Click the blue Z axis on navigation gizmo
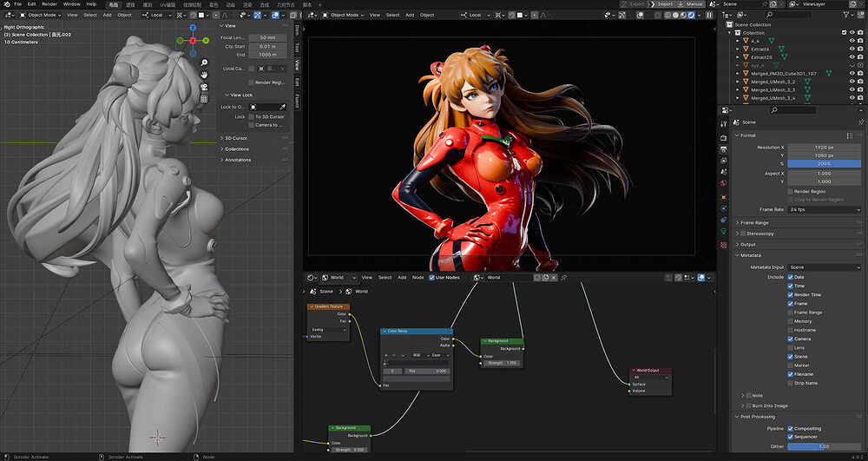 (193, 27)
